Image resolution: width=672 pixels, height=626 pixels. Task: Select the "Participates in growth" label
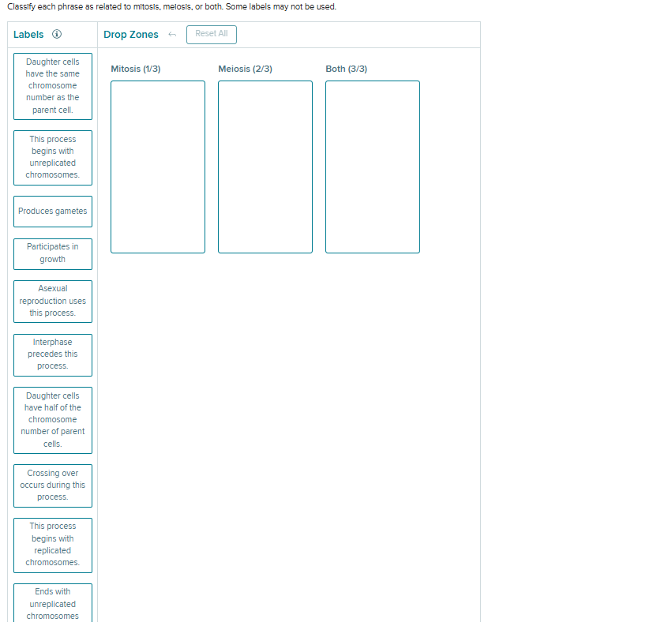pos(52,253)
